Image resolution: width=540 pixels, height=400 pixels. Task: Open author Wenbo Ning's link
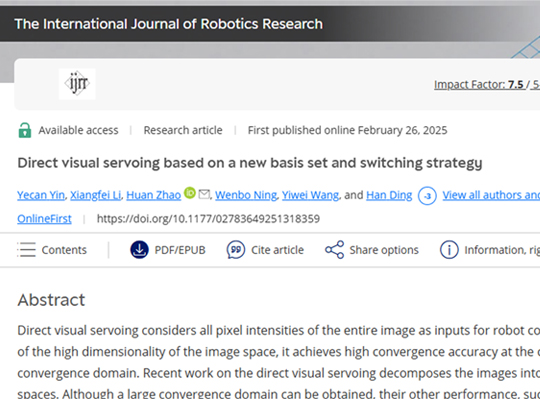click(x=246, y=195)
